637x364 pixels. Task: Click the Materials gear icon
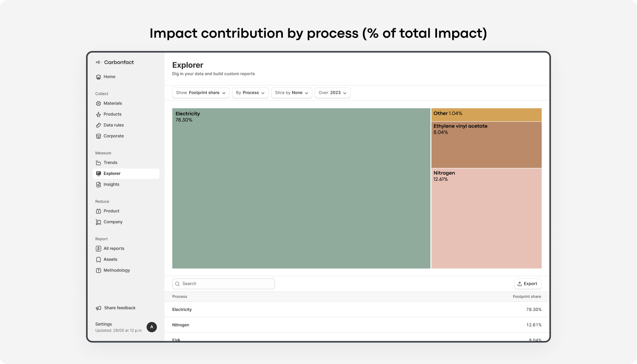point(98,103)
